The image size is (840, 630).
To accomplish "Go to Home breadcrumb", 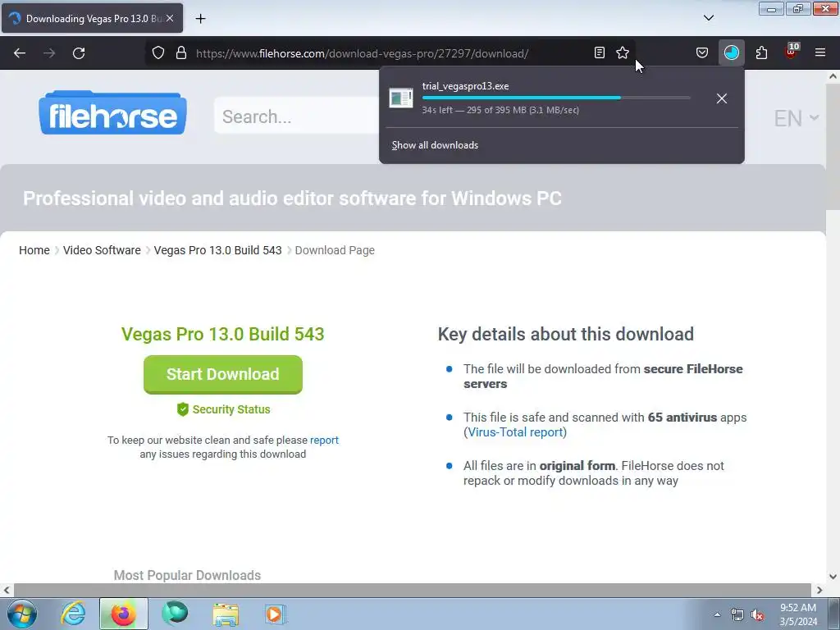I will (34, 250).
